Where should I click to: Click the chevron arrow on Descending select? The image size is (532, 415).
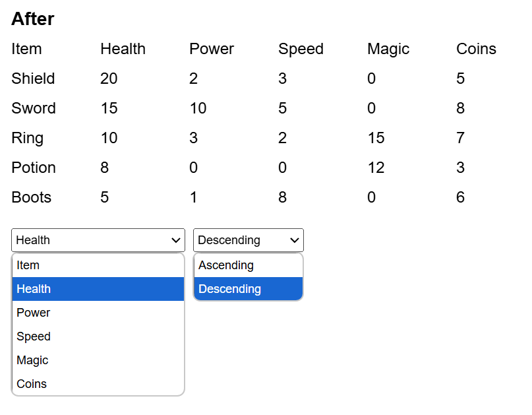pyautogui.click(x=295, y=240)
